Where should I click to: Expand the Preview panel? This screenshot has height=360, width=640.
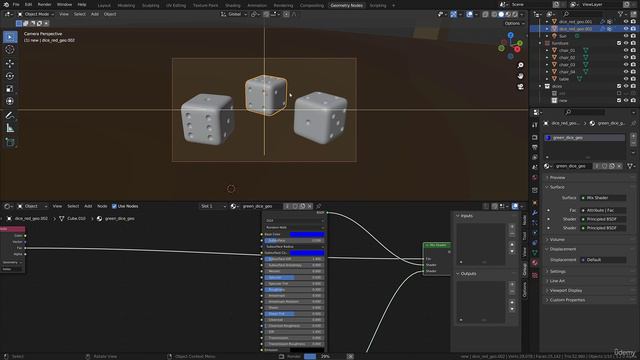coord(557,178)
